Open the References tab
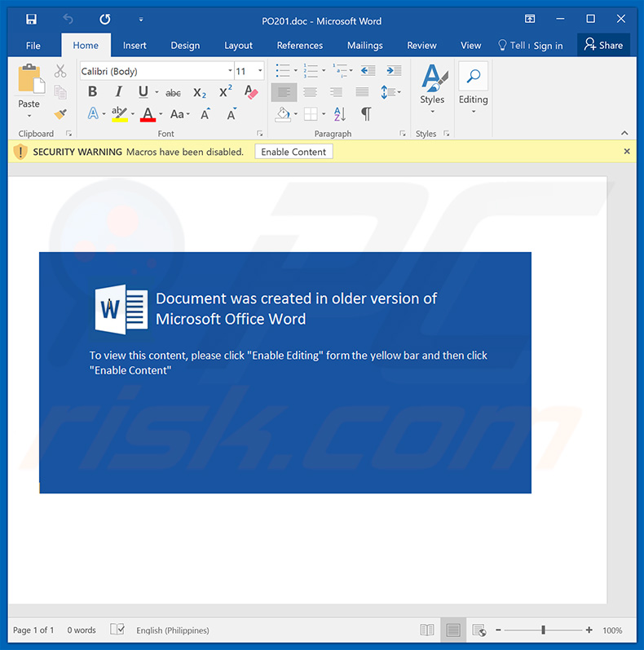The image size is (644, 650). (x=300, y=46)
